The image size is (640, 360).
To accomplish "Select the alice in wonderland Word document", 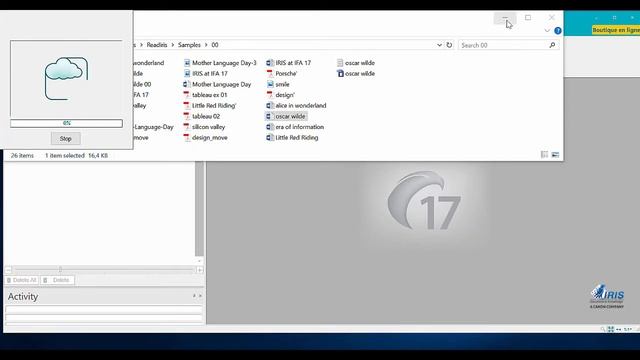I will click(x=296, y=105).
